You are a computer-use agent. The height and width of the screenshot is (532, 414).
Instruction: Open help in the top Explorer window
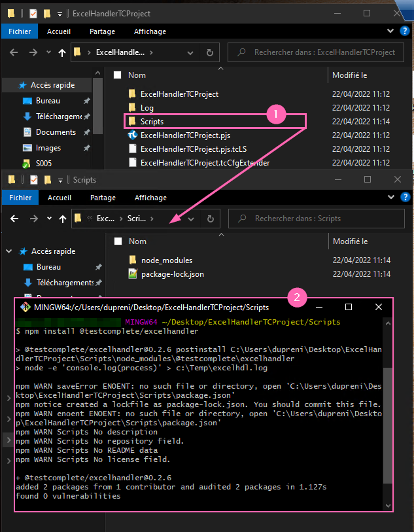[x=404, y=31]
